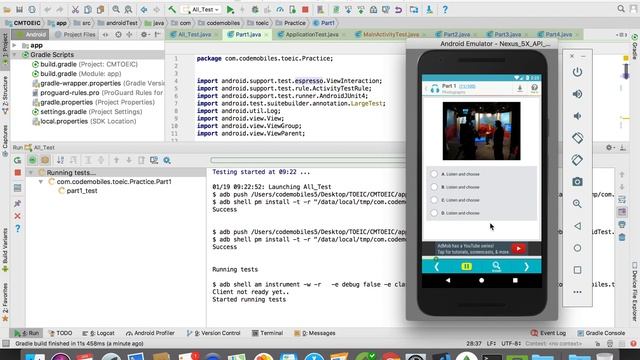
Task: Click the Debug bug icon in main toolbar
Action: (x=255, y=9)
